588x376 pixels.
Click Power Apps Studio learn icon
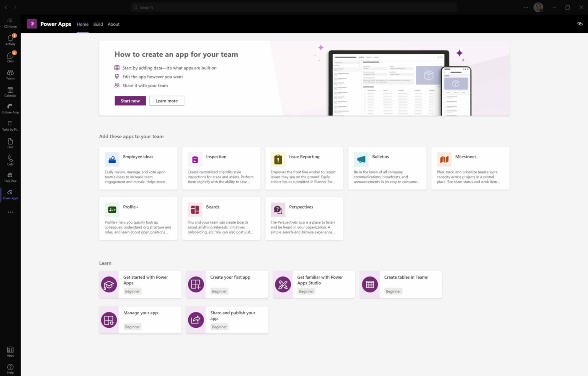pos(283,284)
